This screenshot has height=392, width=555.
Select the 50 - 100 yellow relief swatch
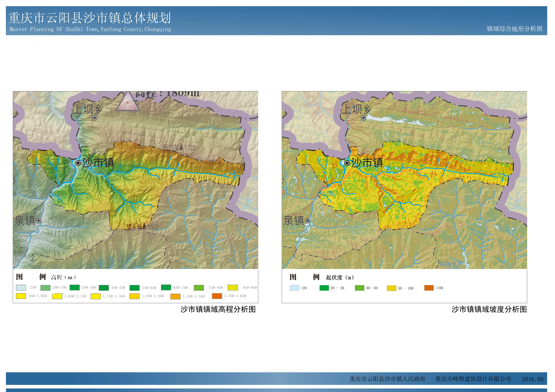392,288
